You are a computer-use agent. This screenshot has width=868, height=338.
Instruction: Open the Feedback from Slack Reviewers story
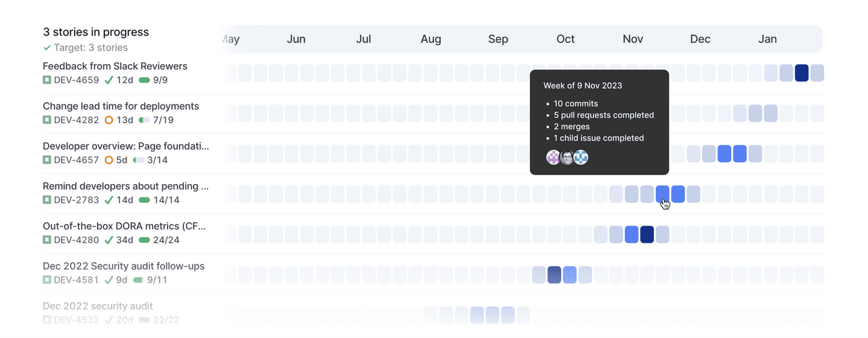tap(115, 66)
